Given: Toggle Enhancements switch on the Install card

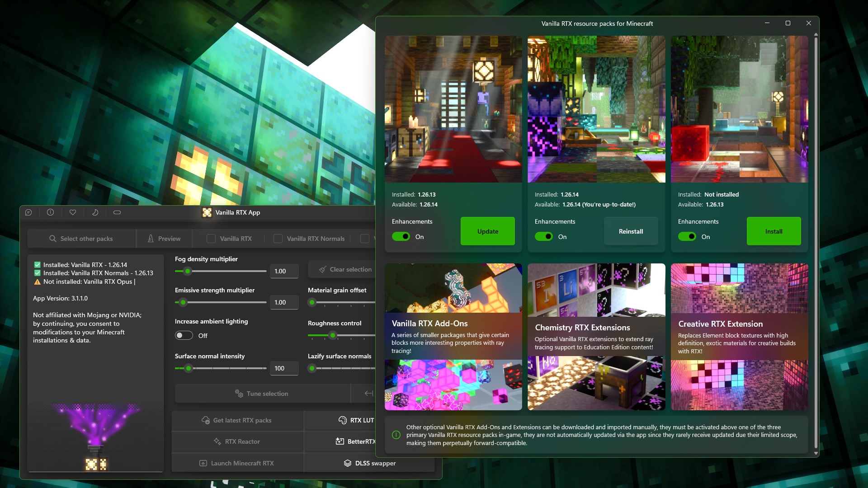Looking at the screenshot, I should pyautogui.click(x=687, y=237).
